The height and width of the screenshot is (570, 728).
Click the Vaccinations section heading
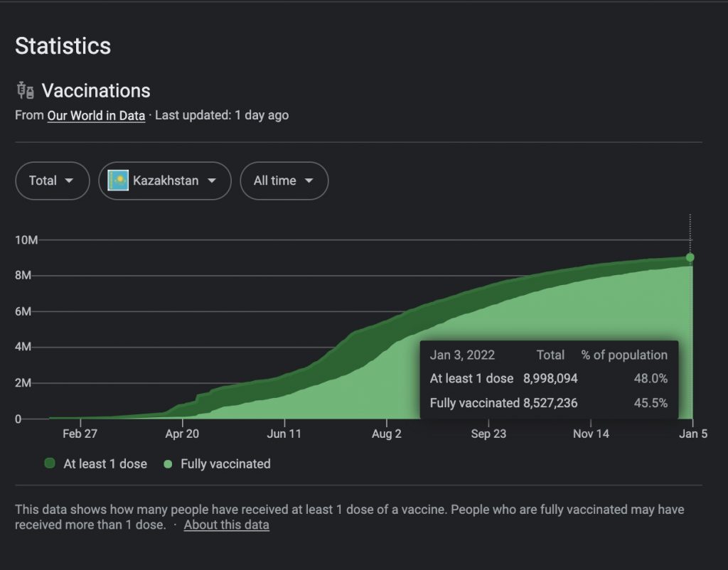(96, 91)
